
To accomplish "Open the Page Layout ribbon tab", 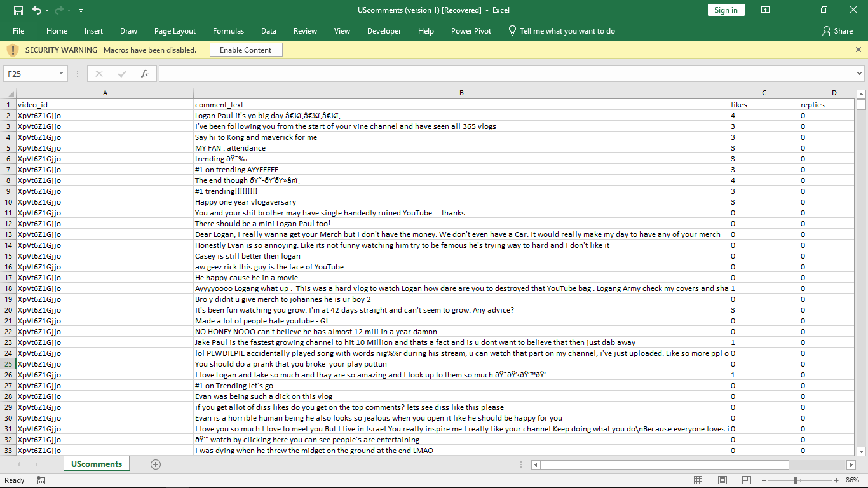I will point(175,31).
